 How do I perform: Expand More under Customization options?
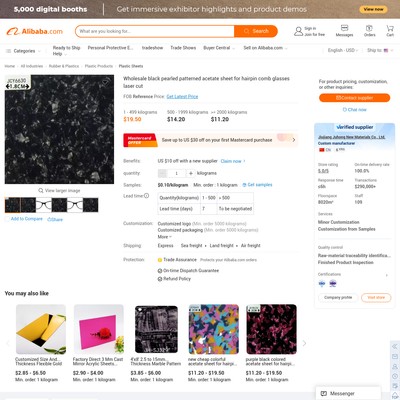[x=165, y=237]
